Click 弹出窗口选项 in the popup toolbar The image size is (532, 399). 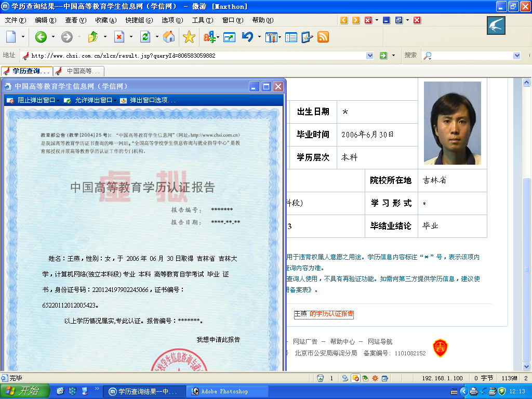coord(148,100)
